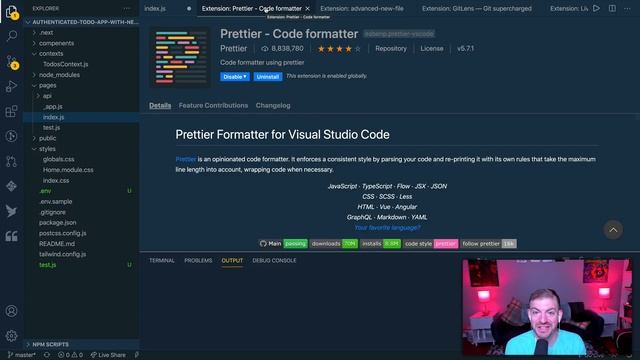Open the Extensions view icon
Screen dimensions: 640x360
[x=12, y=111]
